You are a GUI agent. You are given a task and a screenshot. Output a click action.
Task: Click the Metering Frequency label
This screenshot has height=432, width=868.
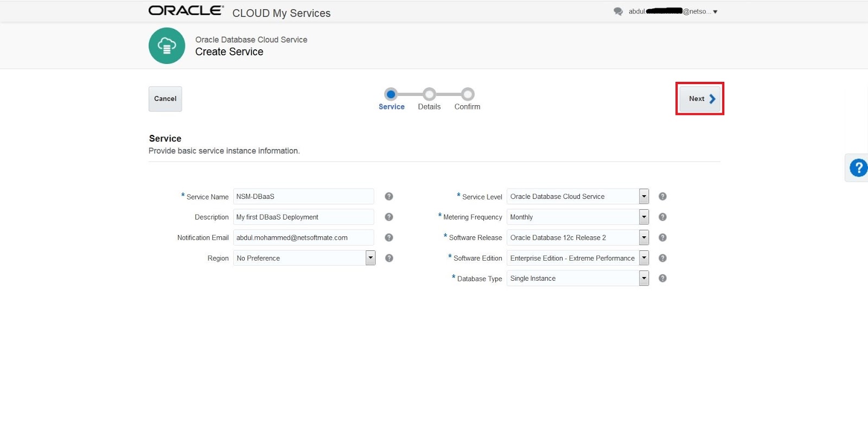pyautogui.click(x=473, y=217)
